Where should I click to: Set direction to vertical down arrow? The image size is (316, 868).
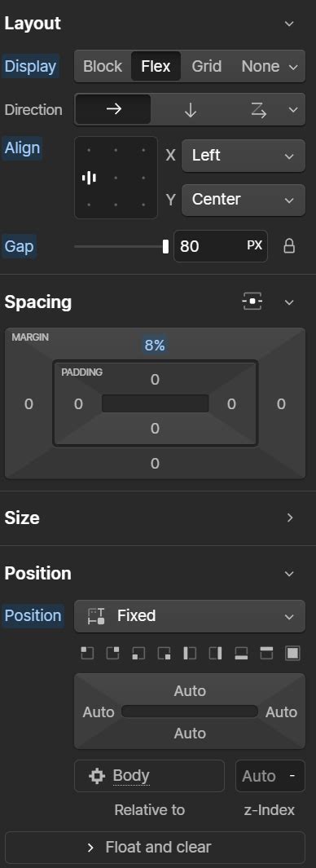click(x=190, y=109)
